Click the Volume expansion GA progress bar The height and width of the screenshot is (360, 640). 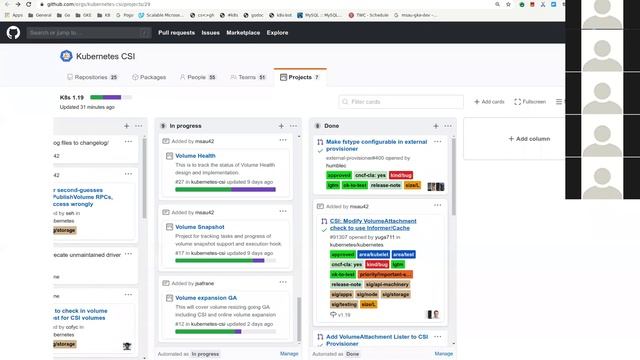click(225, 331)
